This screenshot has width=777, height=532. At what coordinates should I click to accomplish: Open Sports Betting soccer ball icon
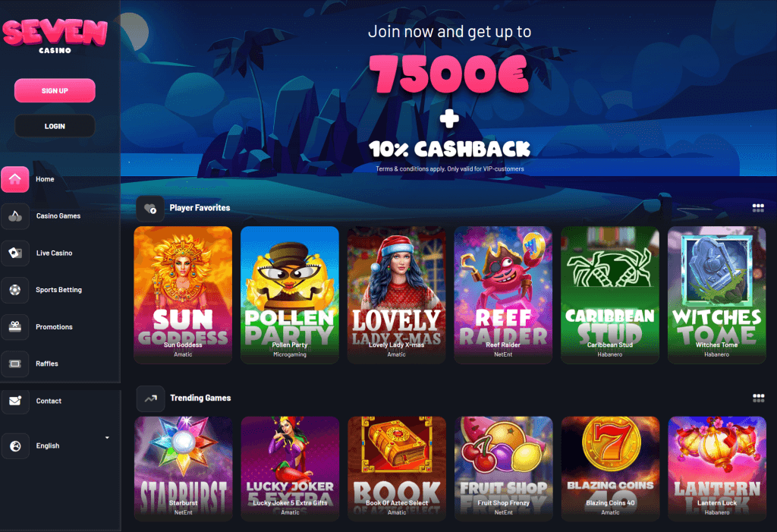pyautogui.click(x=15, y=290)
